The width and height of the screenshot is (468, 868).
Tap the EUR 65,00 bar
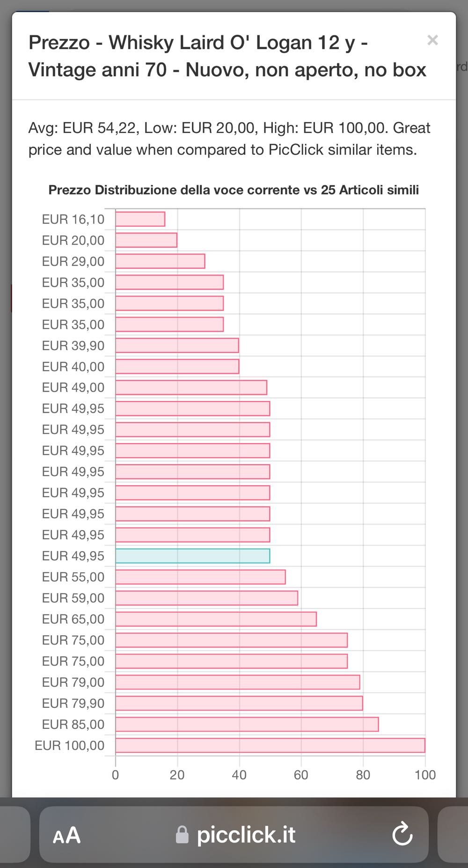(216, 619)
